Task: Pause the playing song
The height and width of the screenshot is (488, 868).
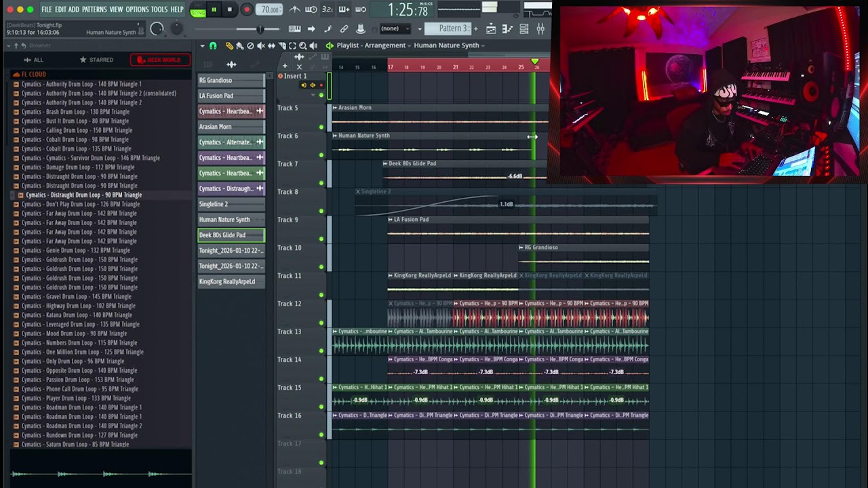Action: [214, 9]
